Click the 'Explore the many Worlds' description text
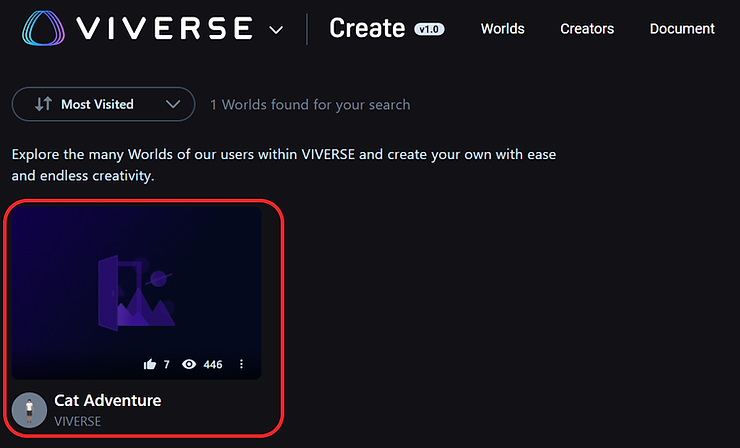 [284, 165]
